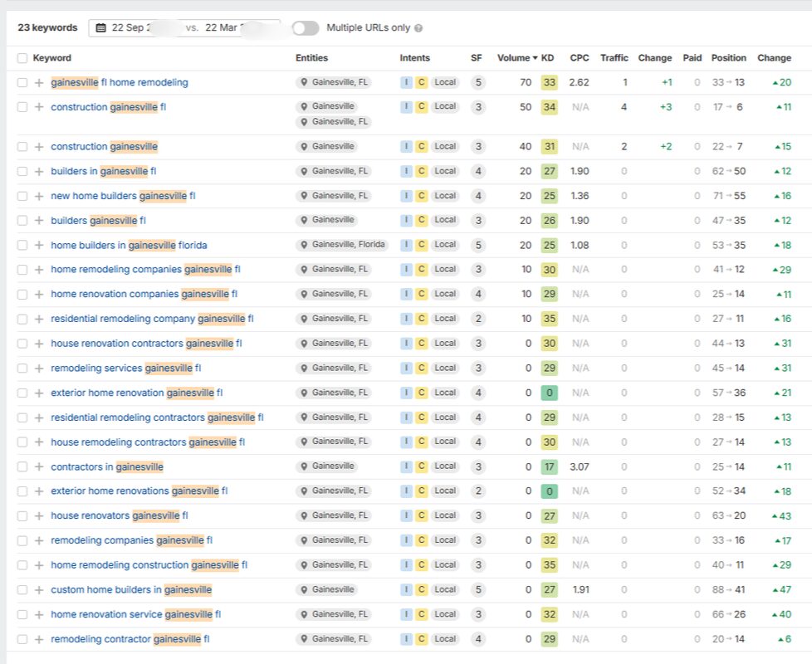Click Commercial intent badge for 'contractors in gainesville'

[x=421, y=466]
